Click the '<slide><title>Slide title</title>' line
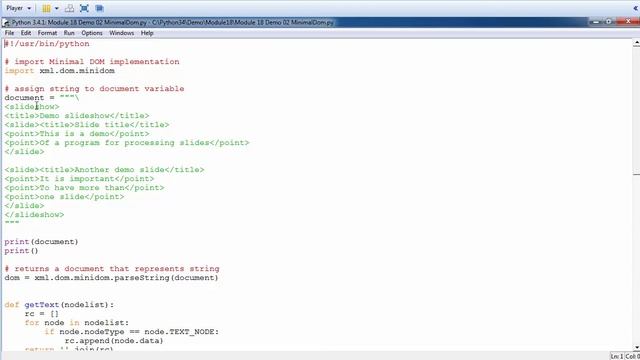This screenshot has width=640, height=360. point(87,124)
